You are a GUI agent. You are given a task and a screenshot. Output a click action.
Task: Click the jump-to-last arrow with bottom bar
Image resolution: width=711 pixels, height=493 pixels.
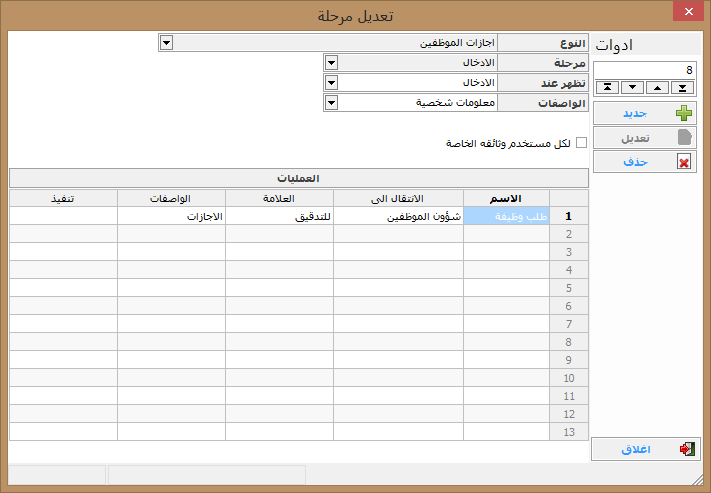[x=682, y=87]
